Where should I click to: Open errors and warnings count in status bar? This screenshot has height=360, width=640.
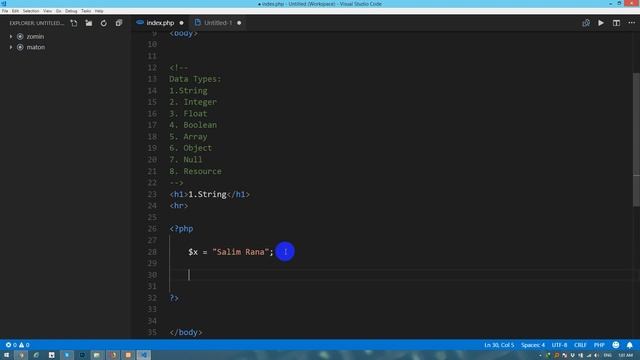tap(17, 345)
